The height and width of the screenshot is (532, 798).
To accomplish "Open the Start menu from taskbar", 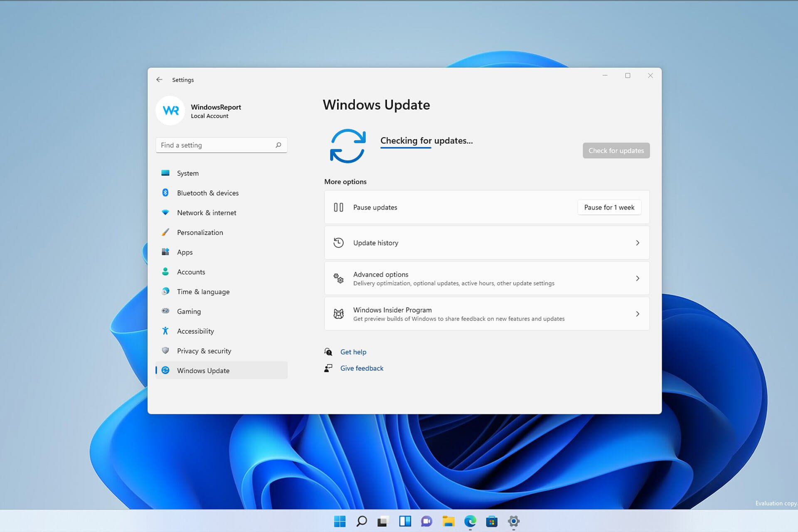I will pos(340,521).
